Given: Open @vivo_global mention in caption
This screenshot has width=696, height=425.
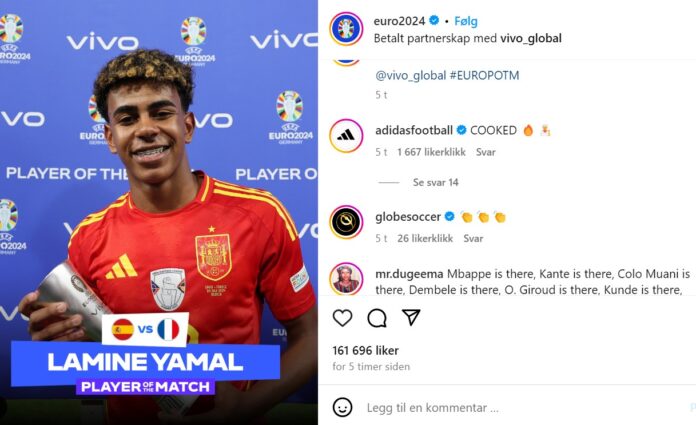Looking at the screenshot, I should [411, 75].
